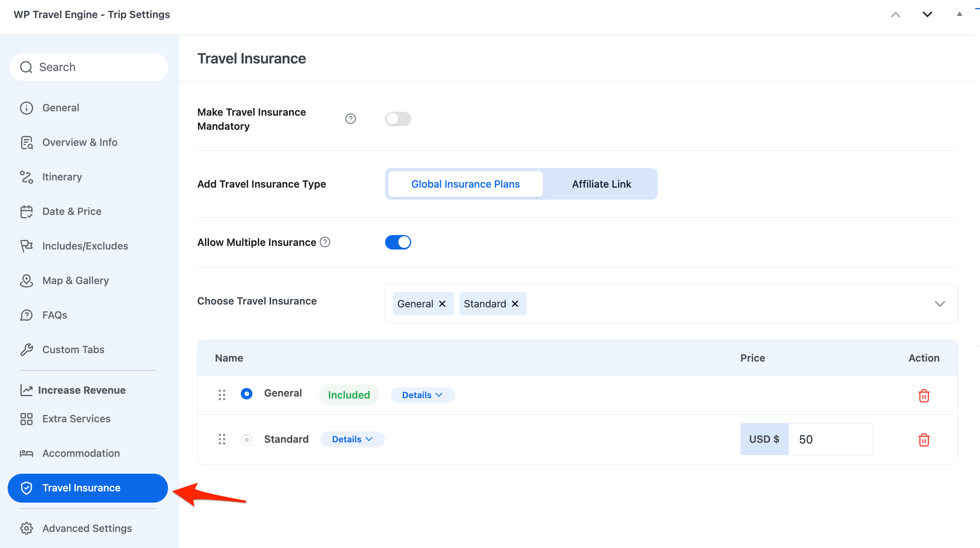
Task: Open the Date & Price settings
Action: 72,211
